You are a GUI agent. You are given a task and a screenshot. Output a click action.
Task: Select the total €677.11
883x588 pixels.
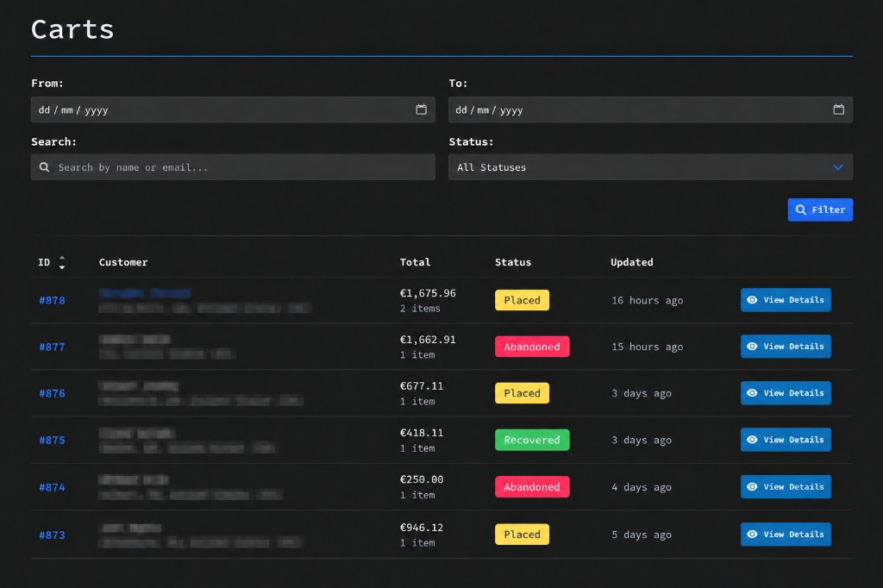(x=421, y=385)
